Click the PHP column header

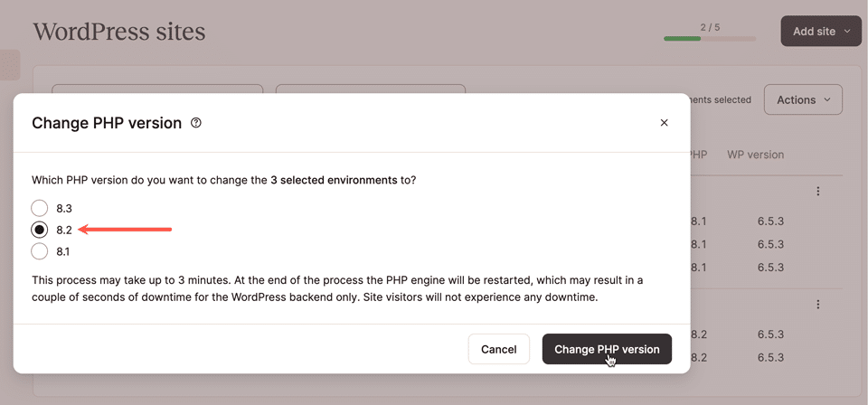coord(698,155)
